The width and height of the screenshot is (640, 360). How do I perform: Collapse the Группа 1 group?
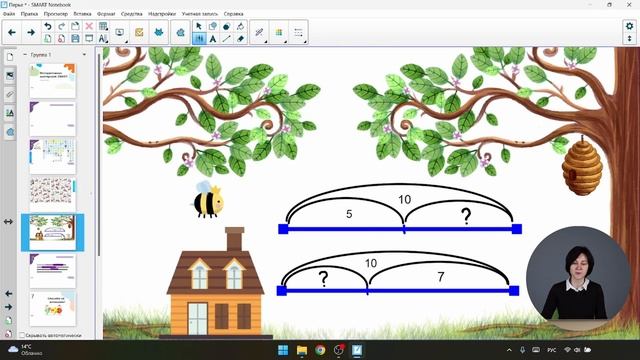[x=25, y=54]
